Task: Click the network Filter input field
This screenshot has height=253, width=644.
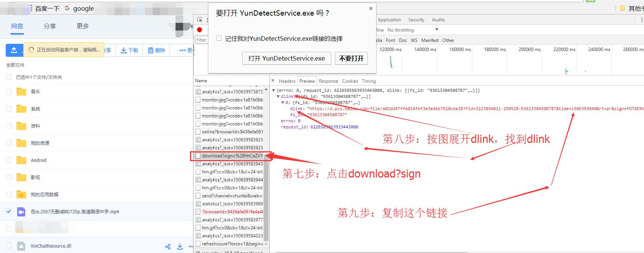Action: [201, 40]
